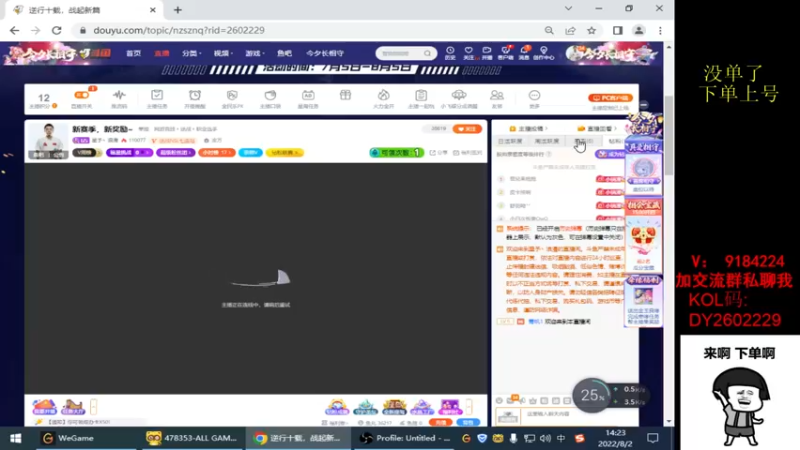Open the 今夕长相守 nav item

pyautogui.click(x=325, y=53)
